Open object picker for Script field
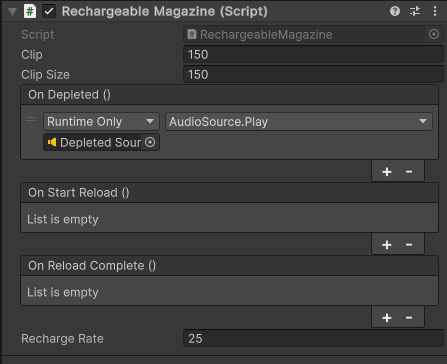The height and width of the screenshot is (364, 447). click(x=434, y=34)
